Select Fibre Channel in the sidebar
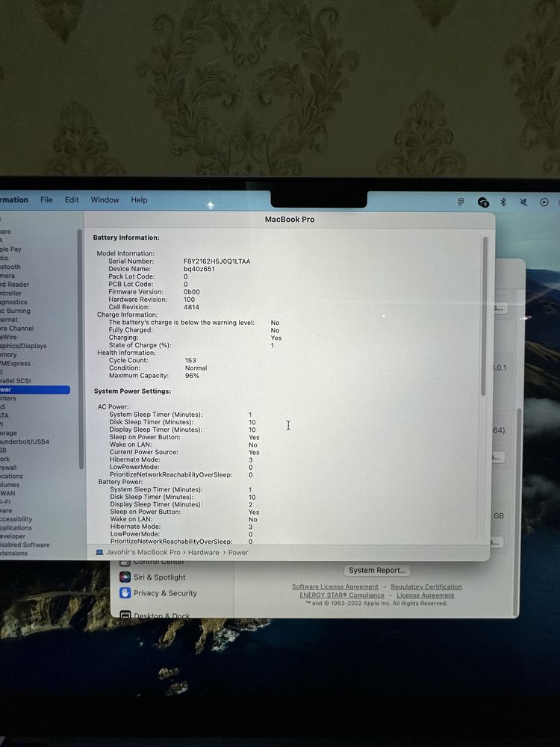This screenshot has height=747, width=560. point(17,328)
